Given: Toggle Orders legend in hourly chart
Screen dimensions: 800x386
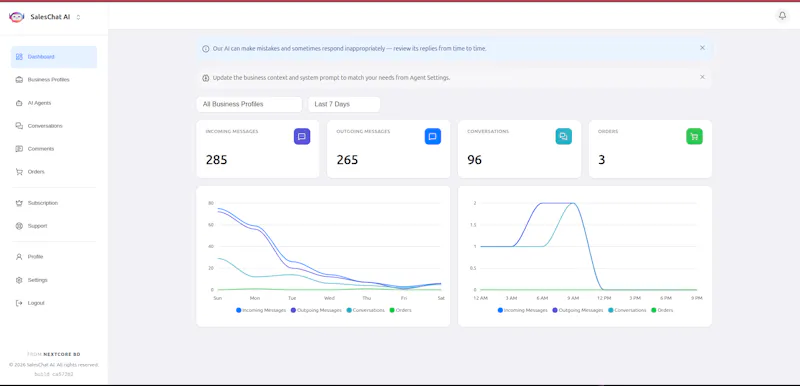Looking at the screenshot, I should pyautogui.click(x=662, y=310).
